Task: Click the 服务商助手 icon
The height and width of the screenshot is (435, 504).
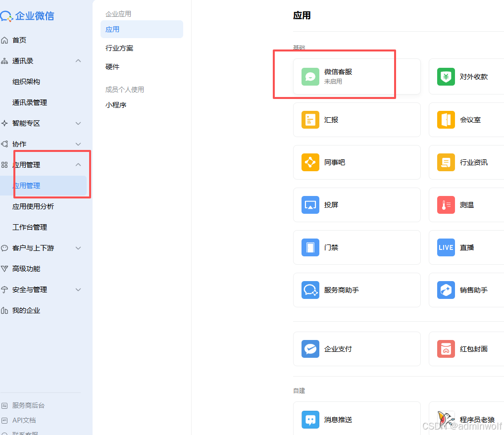Action: click(x=310, y=290)
